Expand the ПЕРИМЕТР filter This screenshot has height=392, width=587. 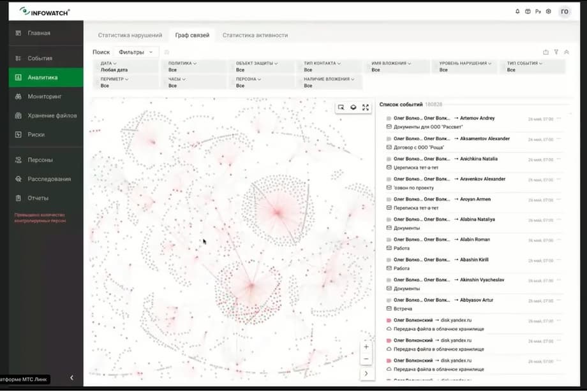click(126, 82)
